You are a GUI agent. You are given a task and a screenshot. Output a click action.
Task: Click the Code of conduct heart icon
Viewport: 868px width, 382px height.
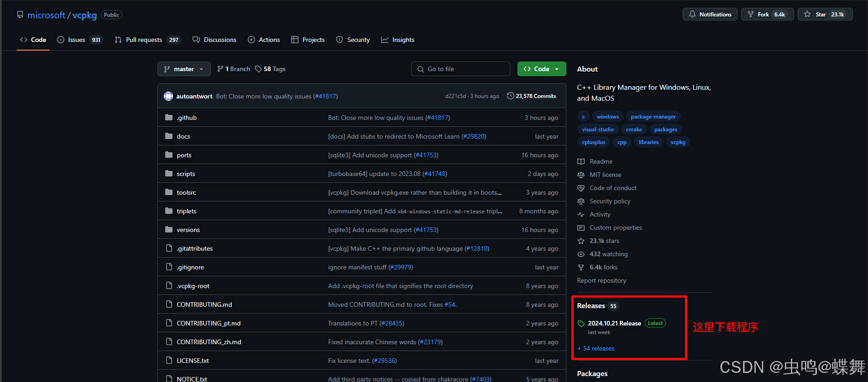581,188
